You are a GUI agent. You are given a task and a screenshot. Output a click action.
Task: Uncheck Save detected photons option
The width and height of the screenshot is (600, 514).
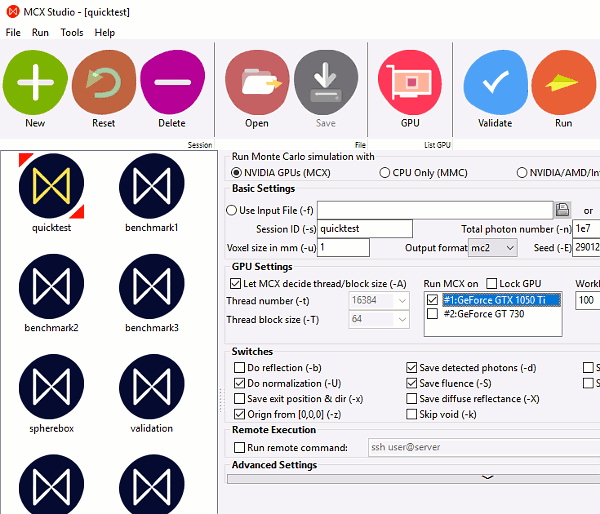click(x=412, y=368)
